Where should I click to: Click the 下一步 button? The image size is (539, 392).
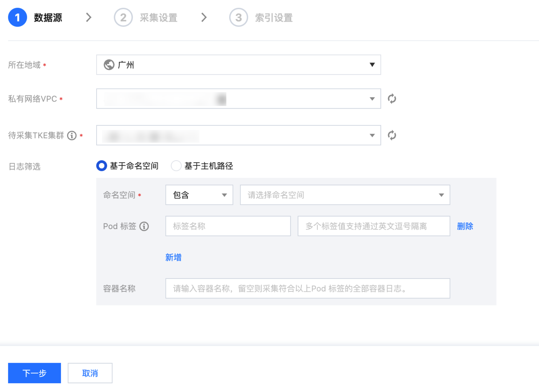[x=34, y=373]
